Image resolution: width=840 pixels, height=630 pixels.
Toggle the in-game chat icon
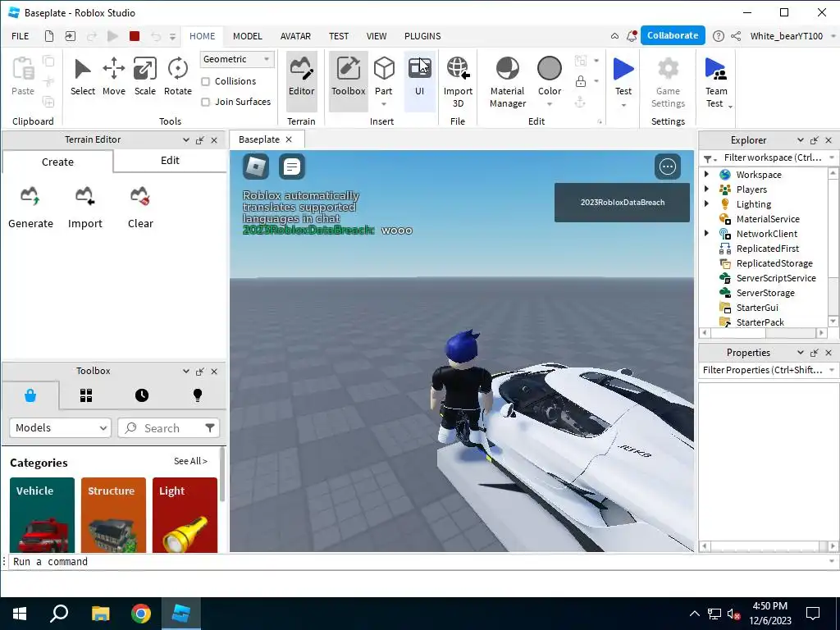tap(292, 167)
